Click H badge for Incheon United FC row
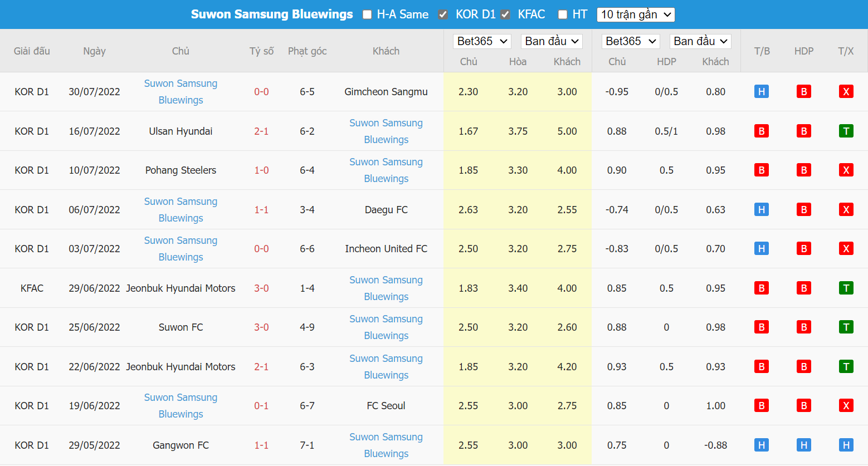The width and height of the screenshot is (868, 466). 762,248
